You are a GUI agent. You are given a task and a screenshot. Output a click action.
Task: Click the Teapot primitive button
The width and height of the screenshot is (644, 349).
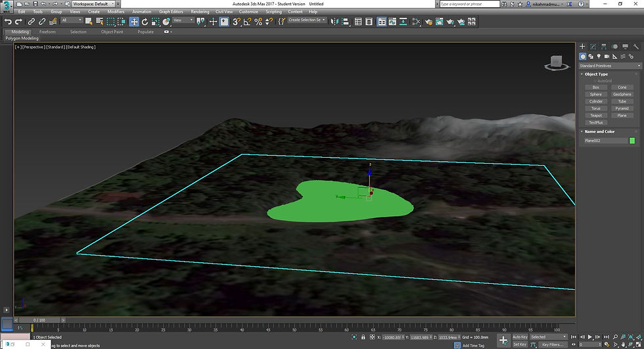[595, 116]
